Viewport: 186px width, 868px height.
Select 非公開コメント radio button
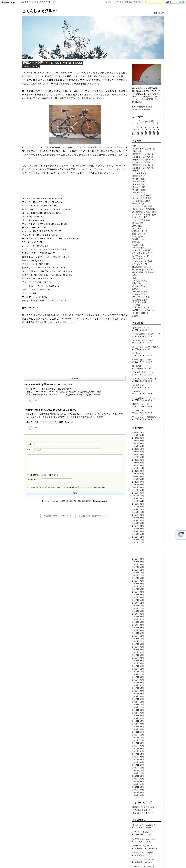pos(28,475)
